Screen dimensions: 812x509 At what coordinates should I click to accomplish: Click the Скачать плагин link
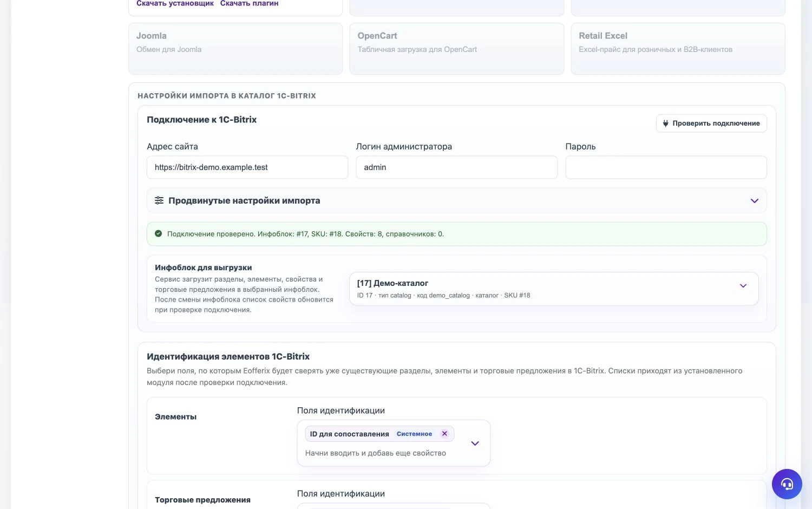click(249, 3)
